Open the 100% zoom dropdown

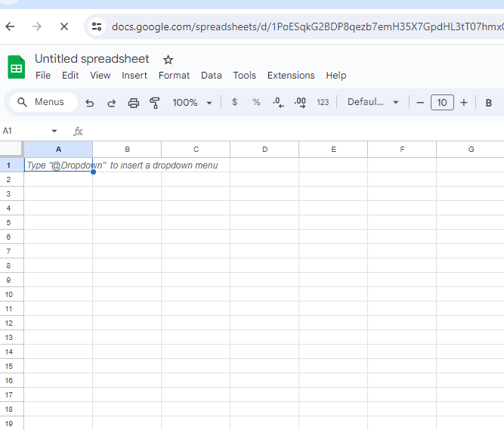coord(192,103)
